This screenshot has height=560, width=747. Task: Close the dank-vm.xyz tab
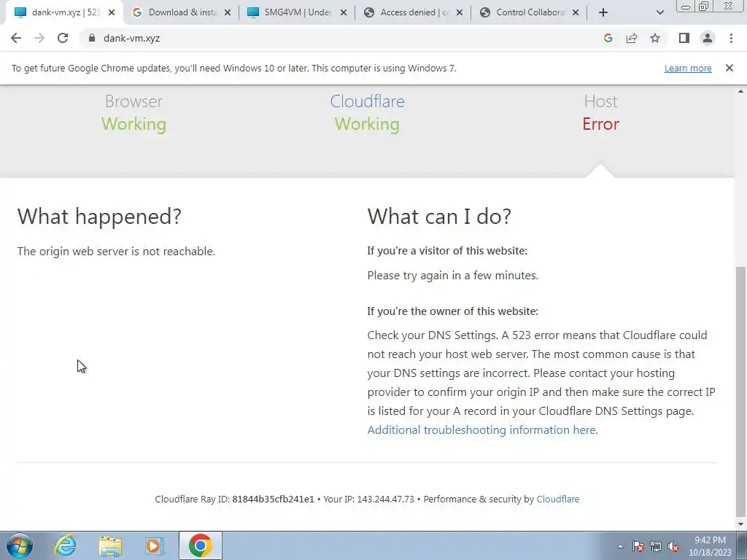pos(112,12)
